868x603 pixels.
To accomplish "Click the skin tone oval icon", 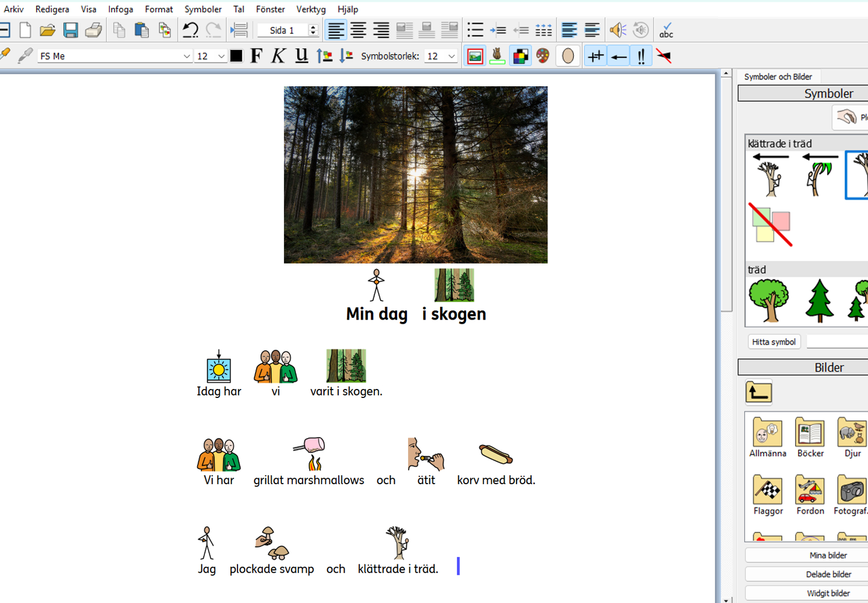I will (568, 56).
